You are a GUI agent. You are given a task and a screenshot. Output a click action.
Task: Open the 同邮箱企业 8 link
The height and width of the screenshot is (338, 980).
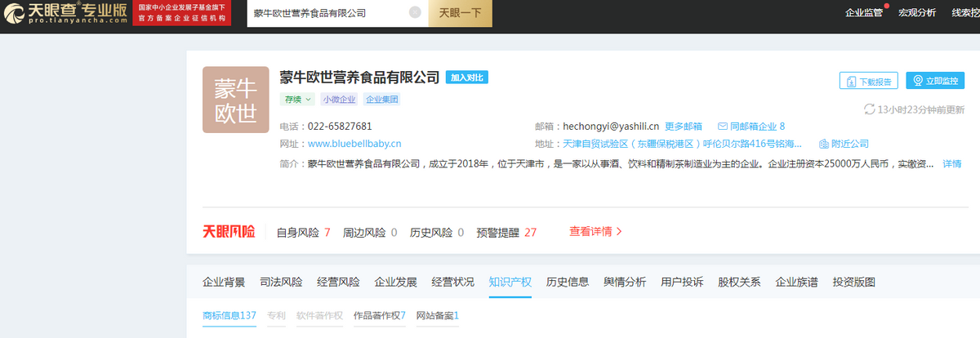click(x=757, y=127)
